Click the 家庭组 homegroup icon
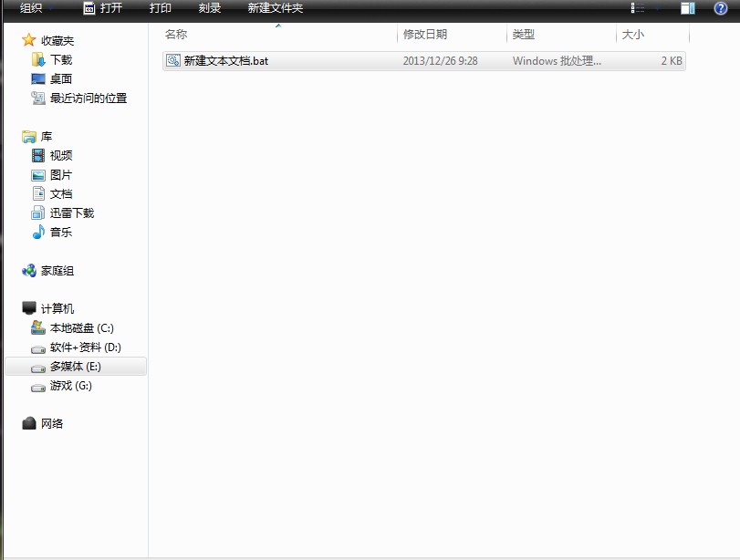This screenshot has width=740, height=560. (29, 271)
